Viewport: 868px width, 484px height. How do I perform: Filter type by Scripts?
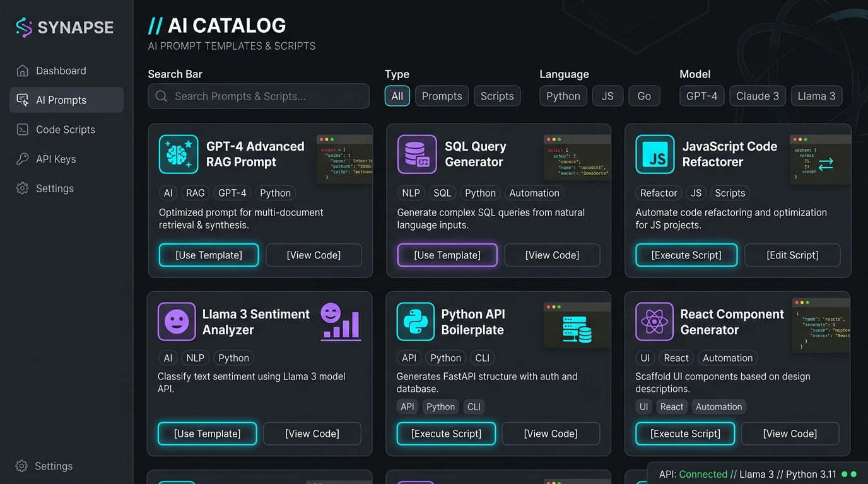pos(497,96)
